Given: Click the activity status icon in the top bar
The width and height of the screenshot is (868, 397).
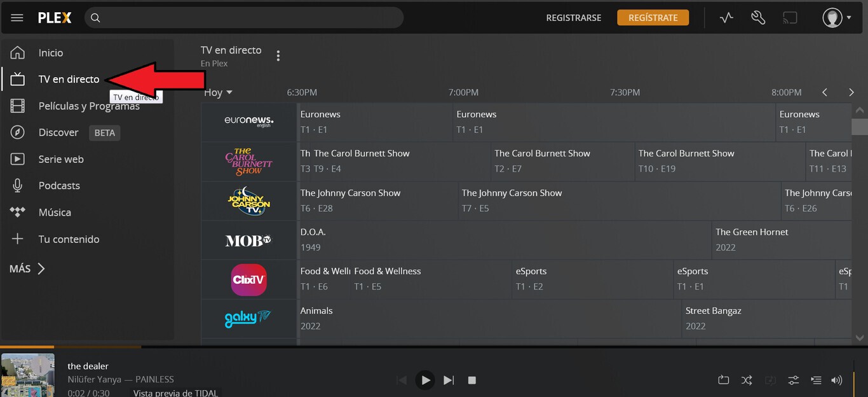Looking at the screenshot, I should click(x=726, y=17).
